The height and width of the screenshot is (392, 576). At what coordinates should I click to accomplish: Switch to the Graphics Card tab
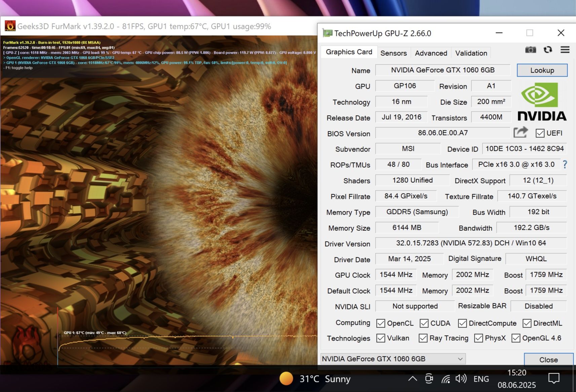pyautogui.click(x=349, y=52)
